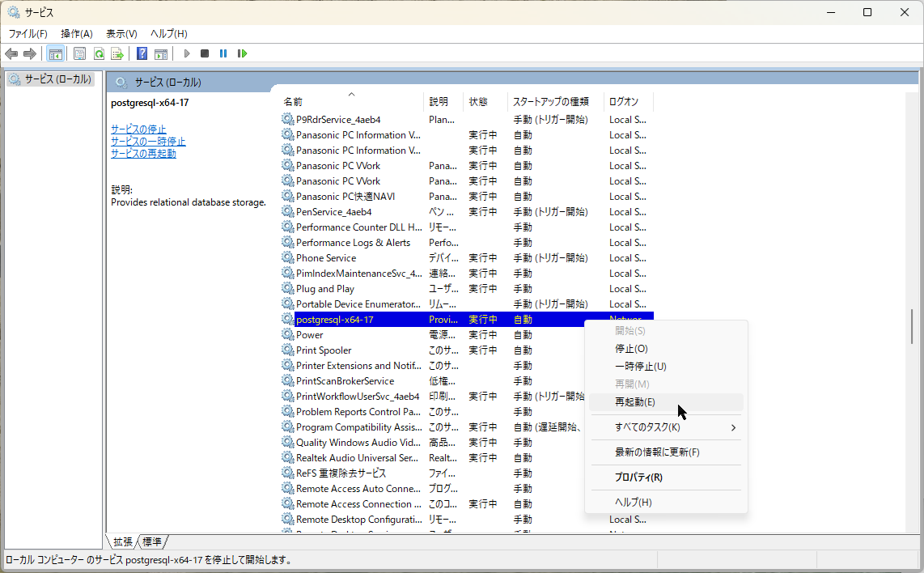Click the Refresh toolbar icon
The height and width of the screenshot is (573, 924).
(x=99, y=53)
